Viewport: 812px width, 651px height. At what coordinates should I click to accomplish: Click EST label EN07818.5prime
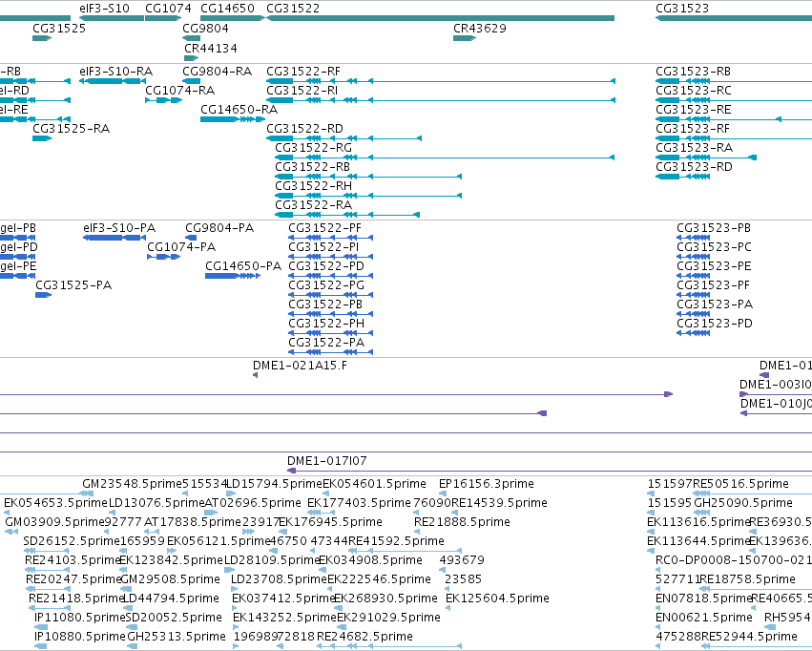[x=703, y=598]
